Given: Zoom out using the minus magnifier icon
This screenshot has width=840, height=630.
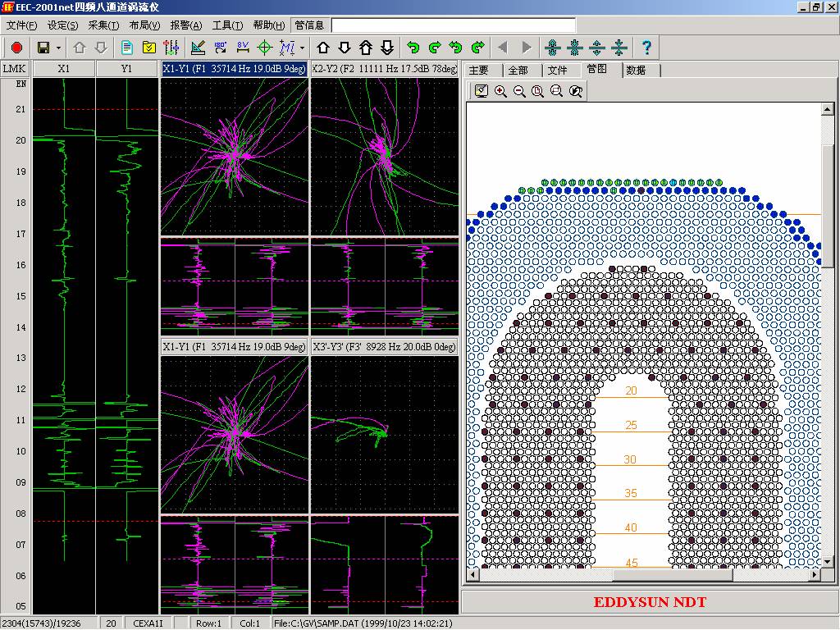Looking at the screenshot, I should pos(519,91).
